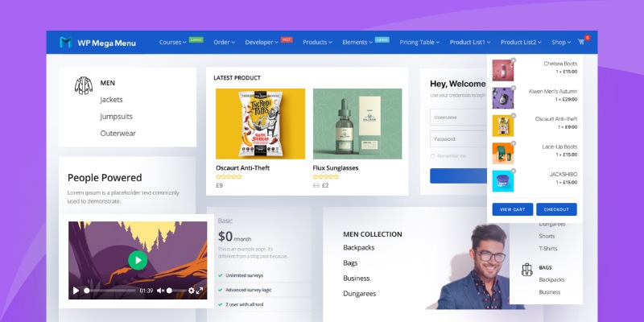Click the WP Mega Menu logo
The height and width of the screenshot is (322, 644).
click(x=96, y=42)
